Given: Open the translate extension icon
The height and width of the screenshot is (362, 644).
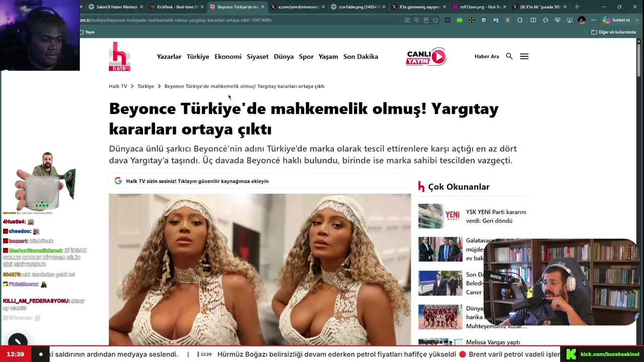Looking at the screenshot, I should pos(496,20).
